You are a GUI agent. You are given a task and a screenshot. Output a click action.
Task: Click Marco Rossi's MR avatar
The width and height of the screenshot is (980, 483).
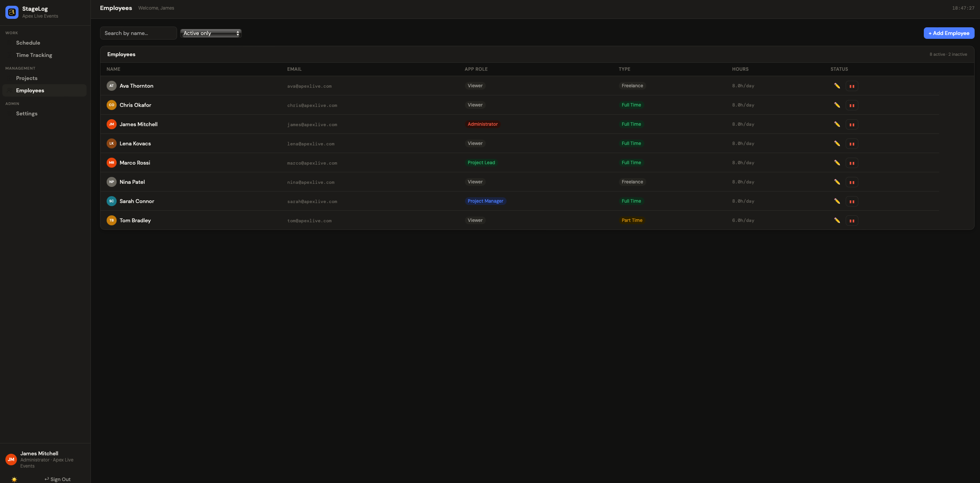click(x=112, y=163)
